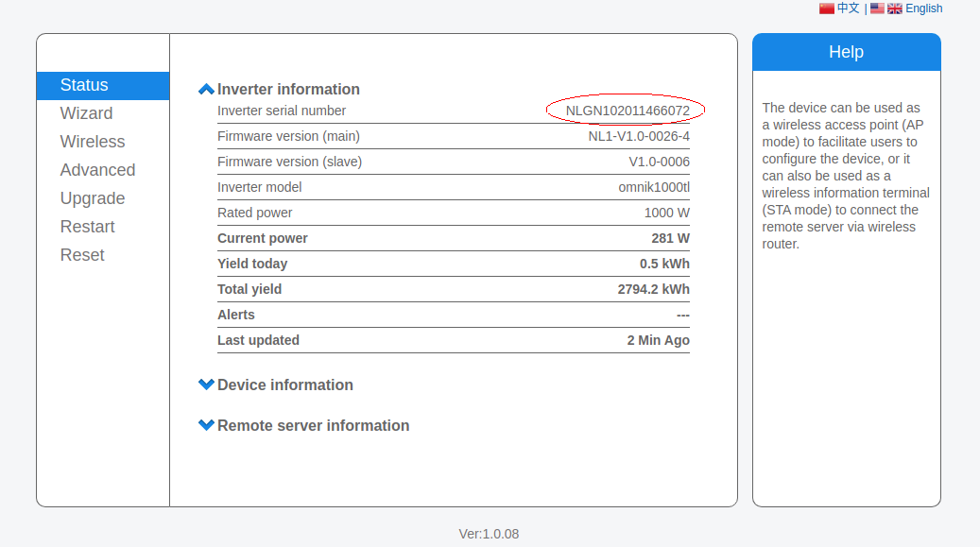Screen dimensions: 980x547
Task: Switch language to English
Action: [x=923, y=9]
